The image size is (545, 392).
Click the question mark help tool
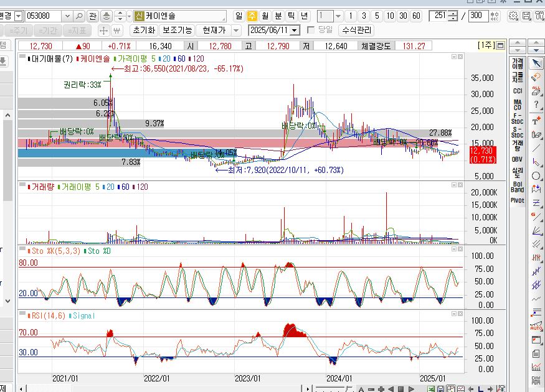[536, 105]
